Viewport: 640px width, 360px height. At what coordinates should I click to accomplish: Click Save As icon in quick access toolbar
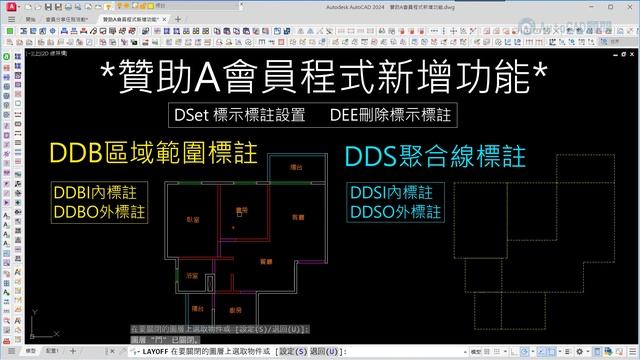point(58,7)
